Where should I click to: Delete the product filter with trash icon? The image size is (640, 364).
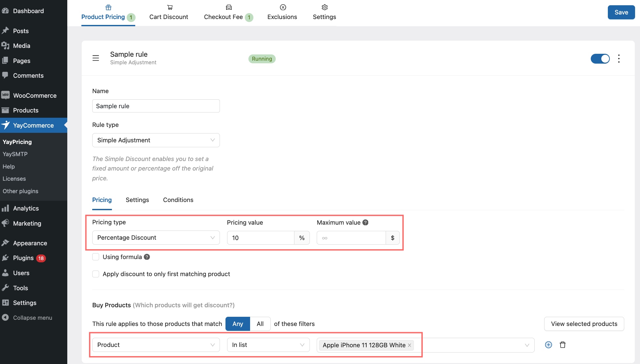[563, 345]
